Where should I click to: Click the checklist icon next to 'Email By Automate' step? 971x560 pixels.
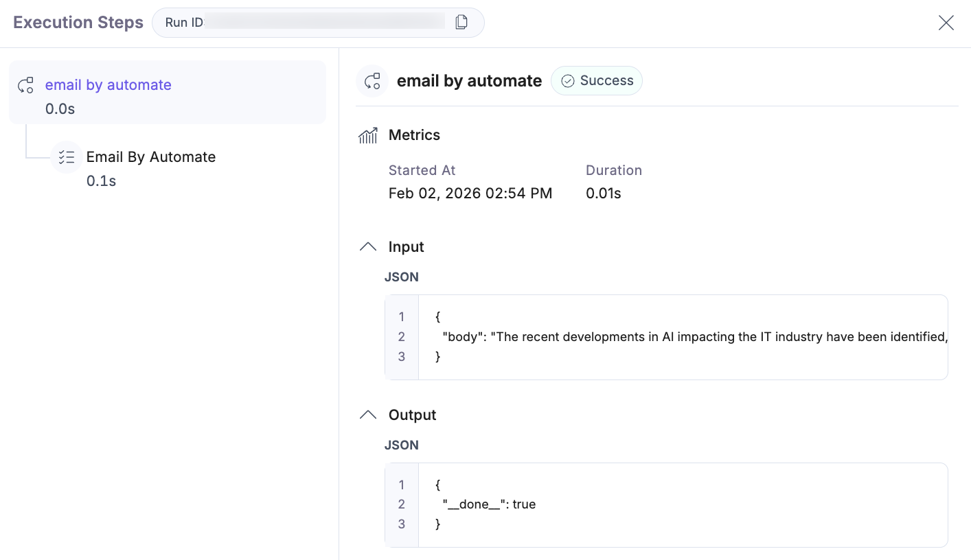pos(67,157)
